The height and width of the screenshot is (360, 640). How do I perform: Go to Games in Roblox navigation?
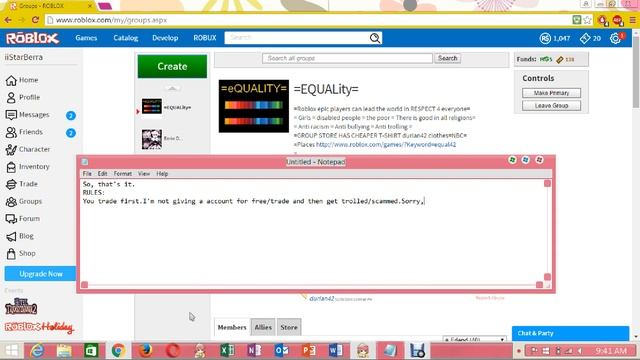[86, 38]
